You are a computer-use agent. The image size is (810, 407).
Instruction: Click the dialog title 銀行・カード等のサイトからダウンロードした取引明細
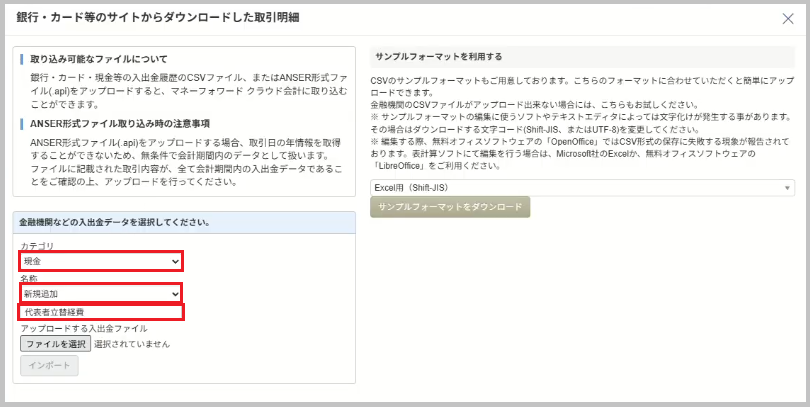click(x=158, y=18)
